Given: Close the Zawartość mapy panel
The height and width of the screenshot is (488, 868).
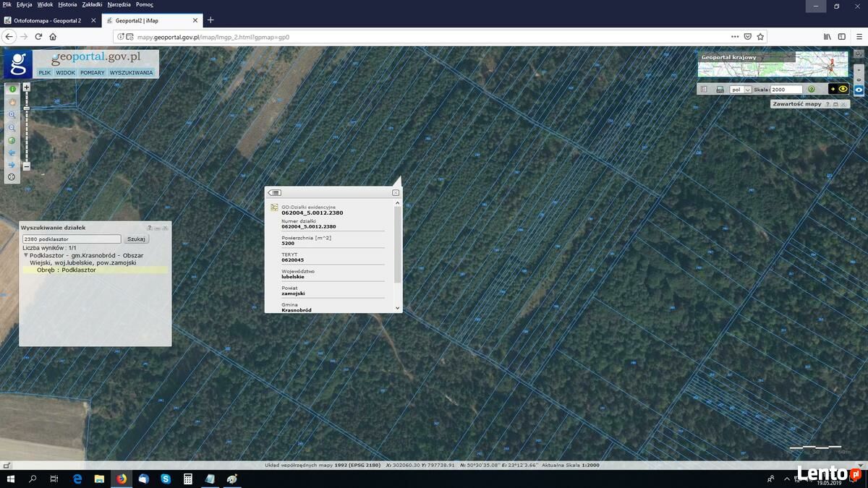Looking at the screenshot, I should [843, 104].
